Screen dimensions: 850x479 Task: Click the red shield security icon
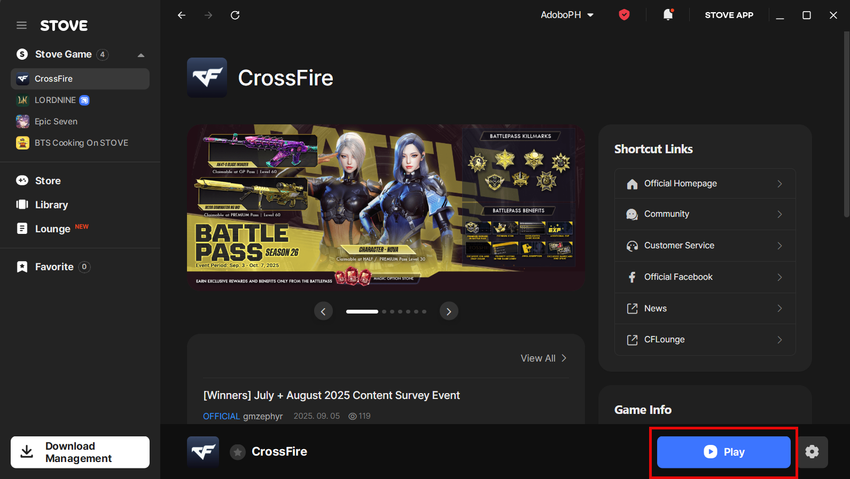coord(624,15)
